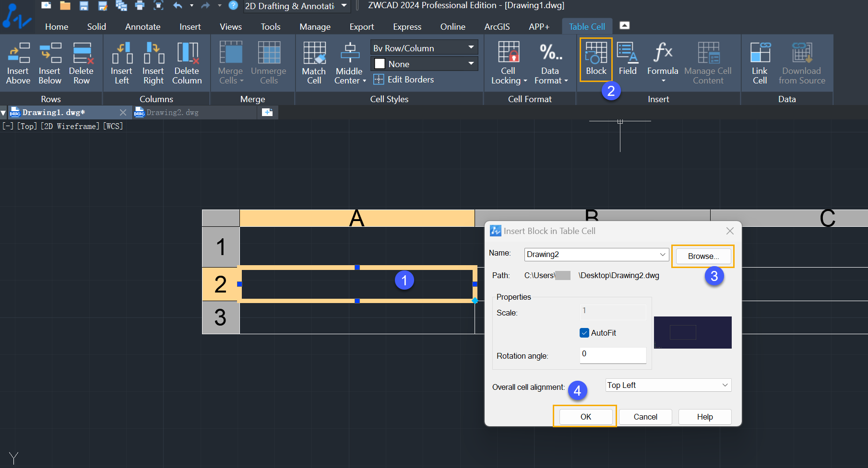Viewport: 868px width, 468px height.
Task: Open Overall cell alignment Top Left dropdown
Action: coord(668,385)
